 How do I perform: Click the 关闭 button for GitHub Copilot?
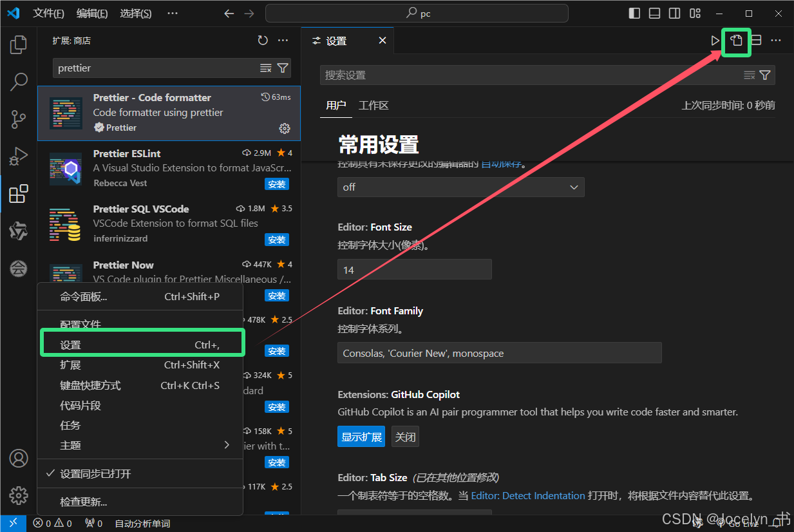(406, 437)
